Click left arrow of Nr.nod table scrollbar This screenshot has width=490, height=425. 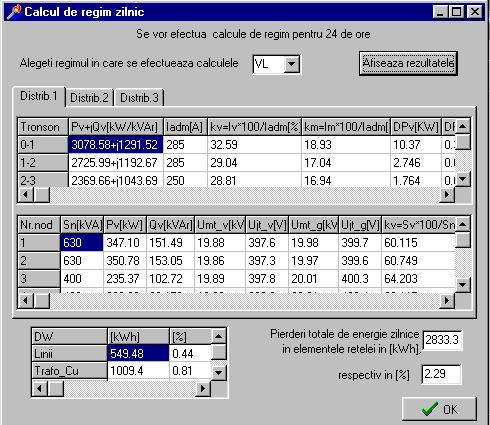(x=25, y=301)
